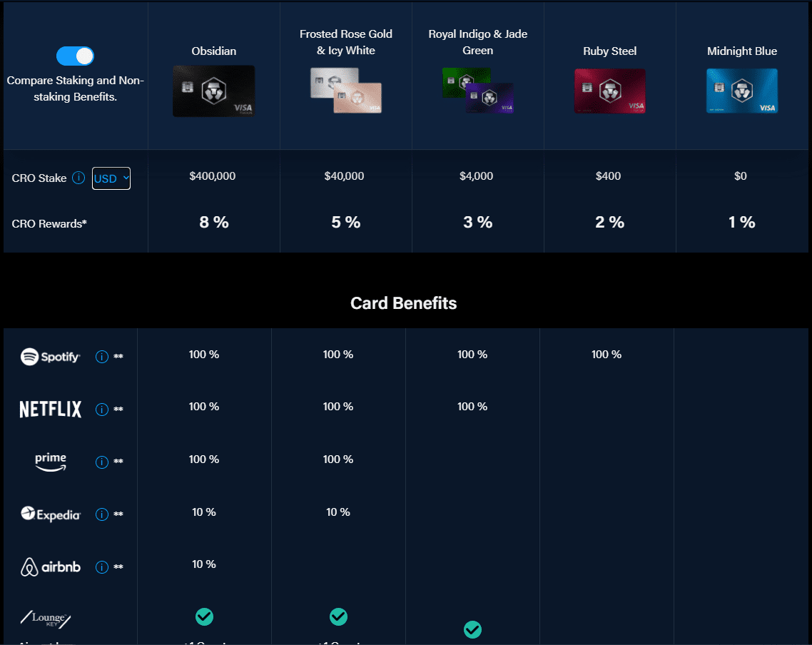Screen dimensions: 812x645
Task: Click the $400,000 stake amount
Action: [x=213, y=176]
